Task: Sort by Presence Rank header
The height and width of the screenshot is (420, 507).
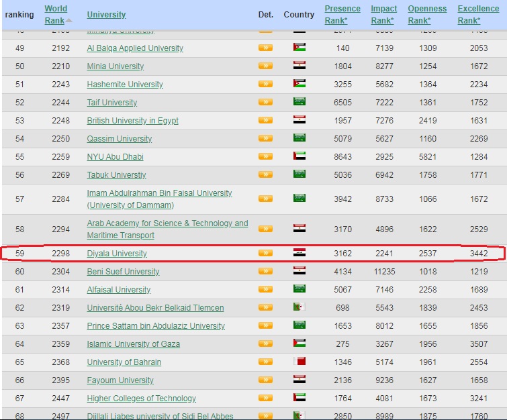Action: 342,15
